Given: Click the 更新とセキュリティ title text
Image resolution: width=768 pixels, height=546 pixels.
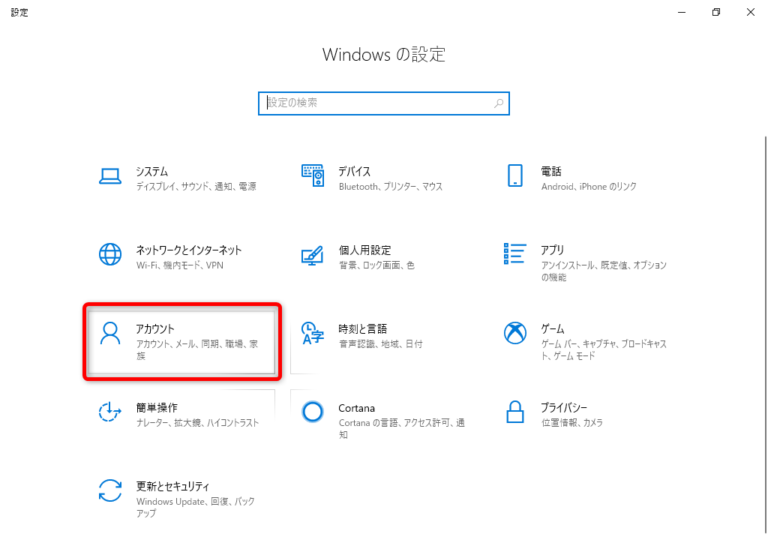Looking at the screenshot, I should click(172, 486).
